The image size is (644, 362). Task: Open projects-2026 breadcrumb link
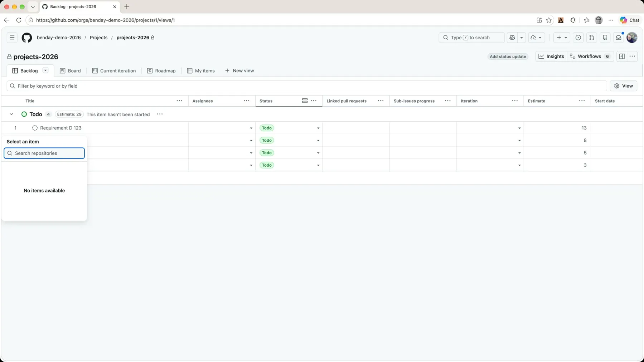pos(133,38)
